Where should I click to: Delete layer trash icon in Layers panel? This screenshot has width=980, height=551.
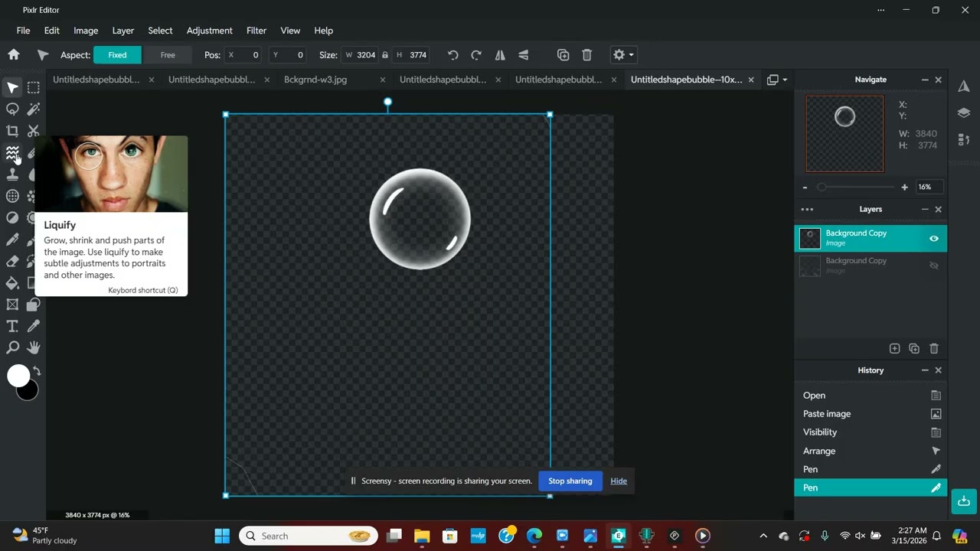pos(934,348)
